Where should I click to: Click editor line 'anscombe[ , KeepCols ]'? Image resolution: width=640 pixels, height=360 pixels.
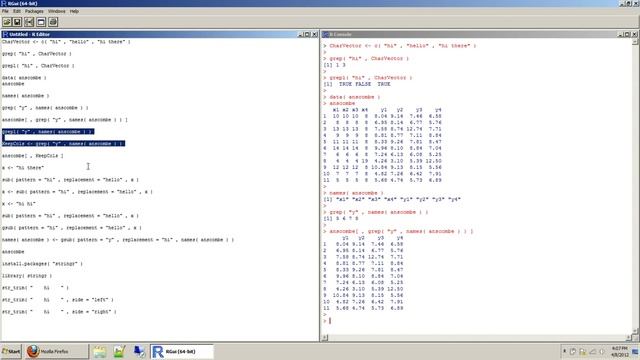tap(33, 156)
